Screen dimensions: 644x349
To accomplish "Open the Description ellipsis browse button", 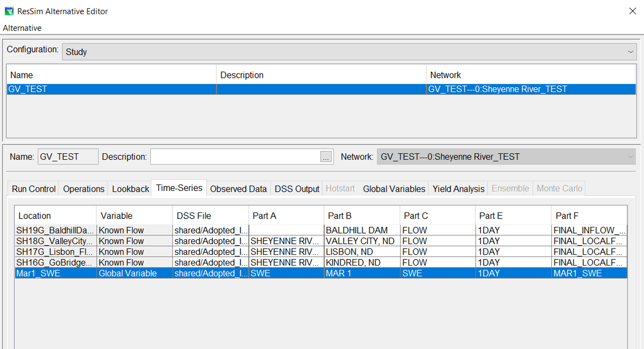I will (326, 157).
